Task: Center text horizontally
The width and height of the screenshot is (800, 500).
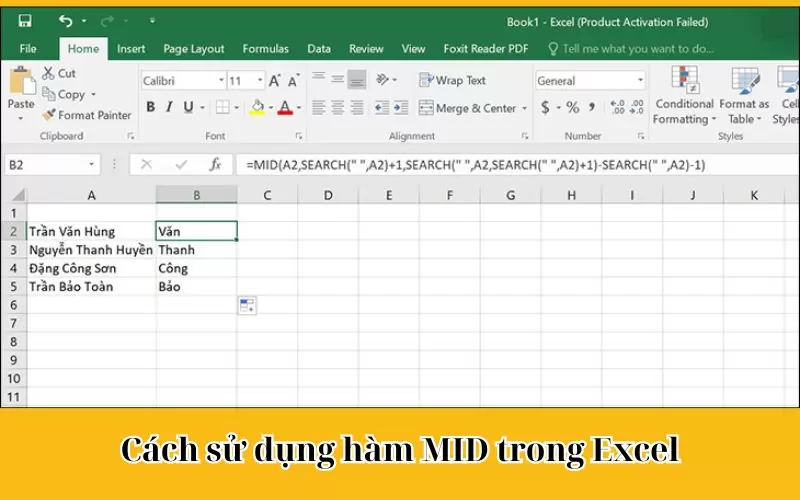Action: coord(338,108)
